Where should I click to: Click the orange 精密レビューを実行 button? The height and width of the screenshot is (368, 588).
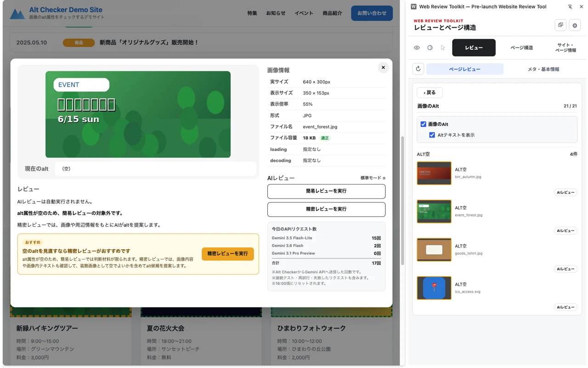click(x=227, y=254)
